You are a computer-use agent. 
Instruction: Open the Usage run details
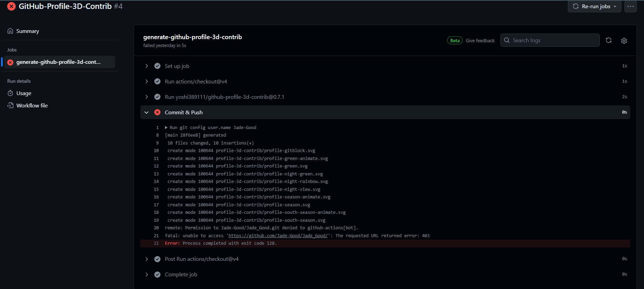tap(24, 93)
